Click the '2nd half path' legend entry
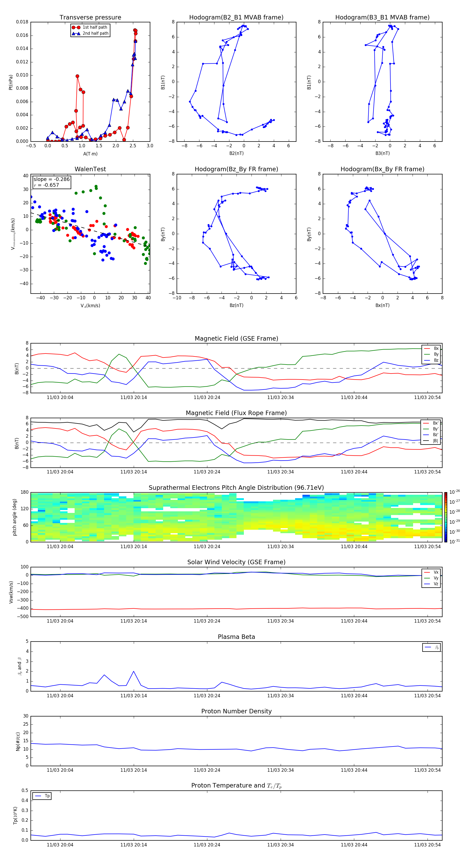Screen dimensions: 473x868 click(x=90, y=33)
